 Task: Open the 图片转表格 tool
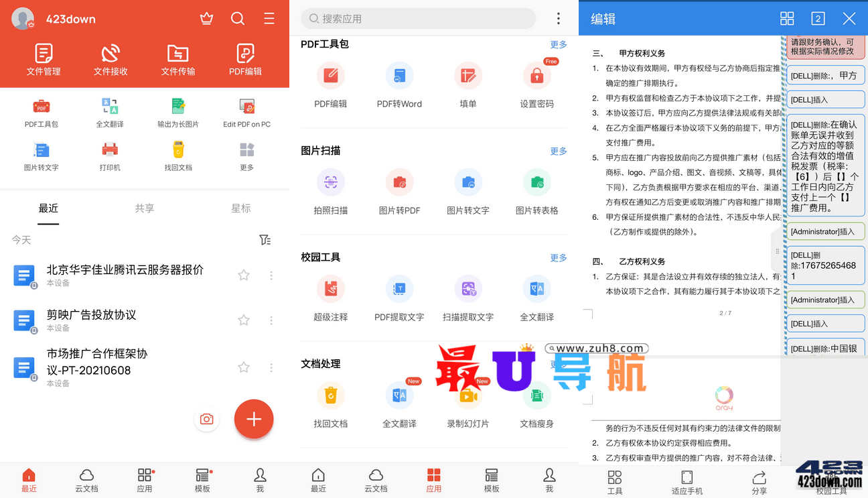click(536, 192)
